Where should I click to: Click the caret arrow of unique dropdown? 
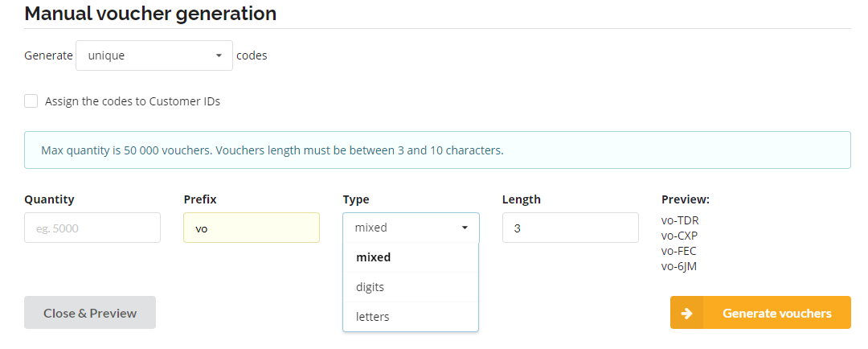219,56
